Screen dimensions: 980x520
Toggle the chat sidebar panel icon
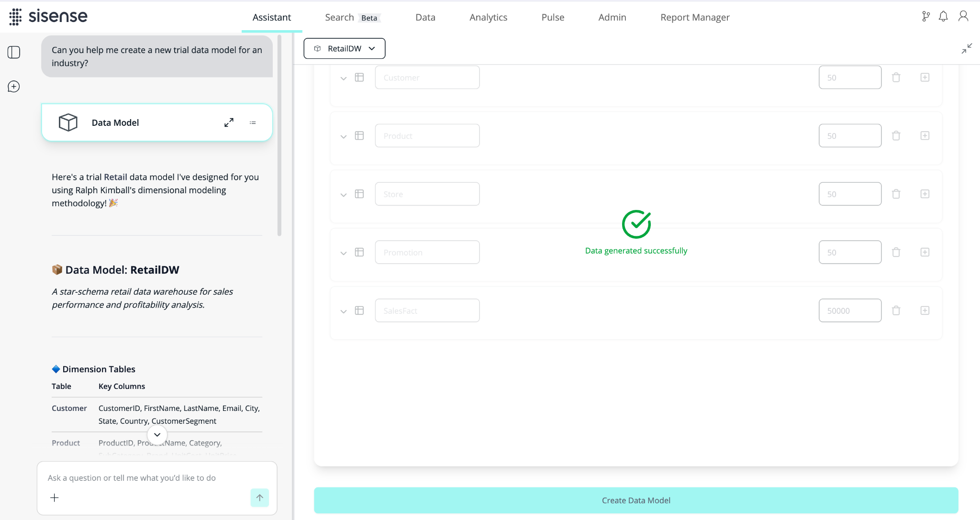pyautogui.click(x=14, y=52)
